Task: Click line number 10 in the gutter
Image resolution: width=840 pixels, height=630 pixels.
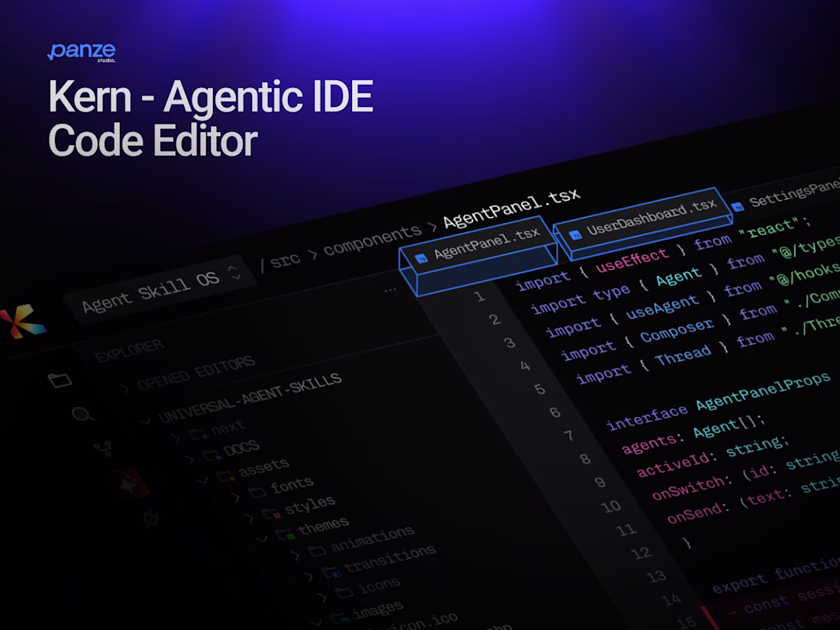Action: [611, 506]
